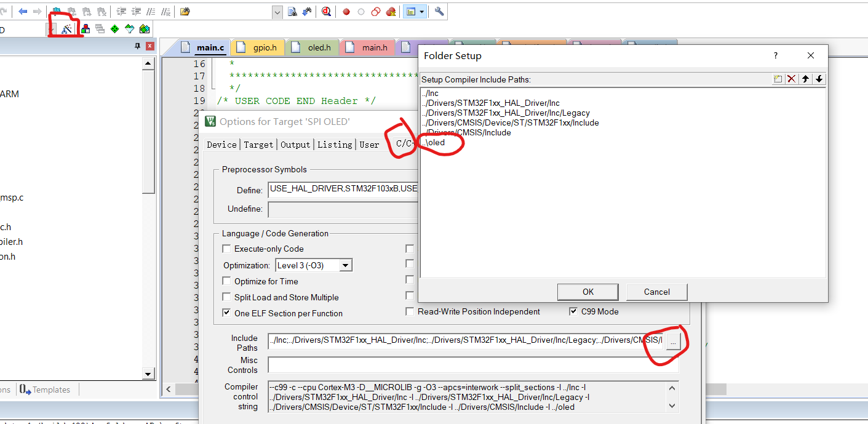Select the Output tab in Options dialog

[295, 145]
